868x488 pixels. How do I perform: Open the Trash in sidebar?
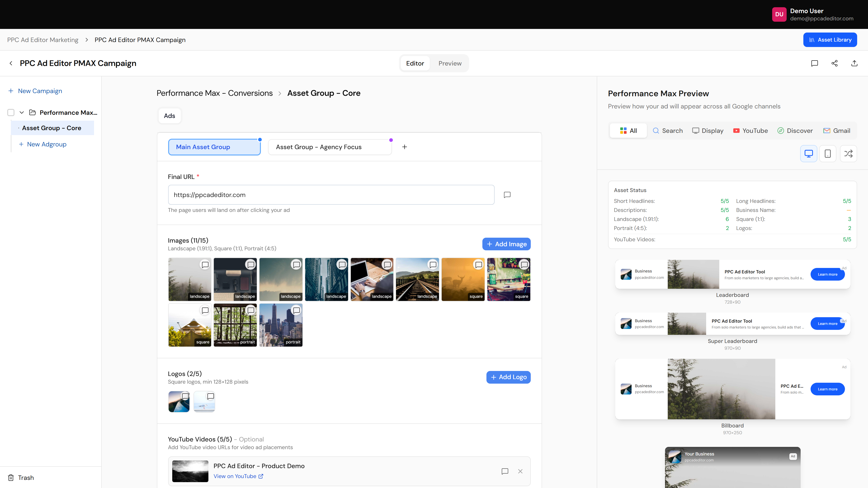pos(21,478)
